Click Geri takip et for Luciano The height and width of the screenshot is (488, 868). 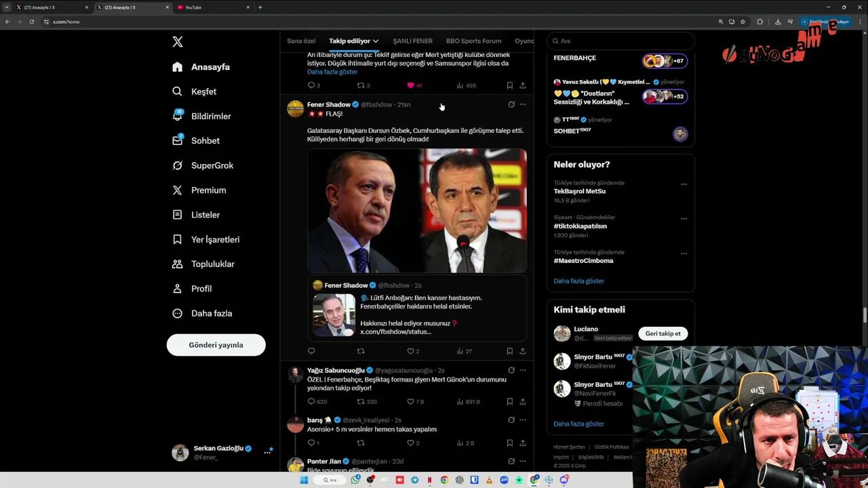663,333
